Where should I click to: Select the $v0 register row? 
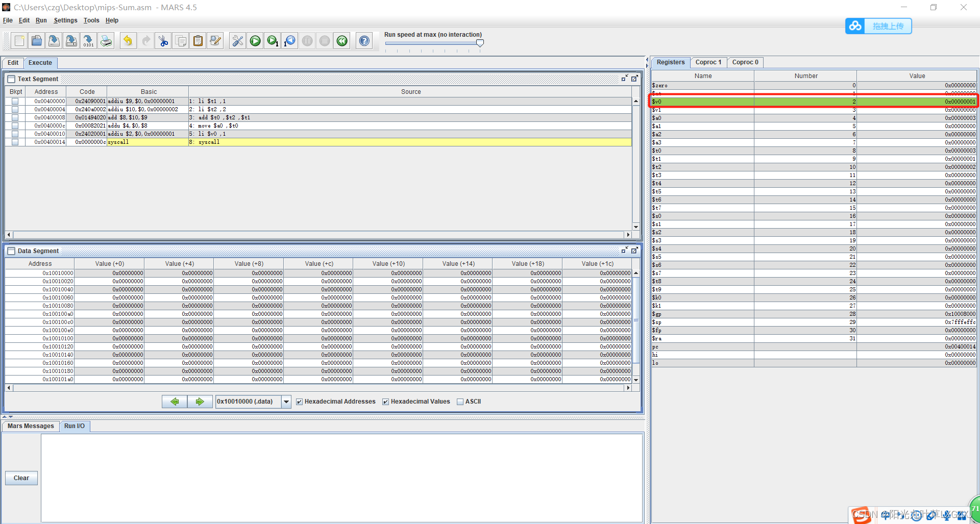814,102
